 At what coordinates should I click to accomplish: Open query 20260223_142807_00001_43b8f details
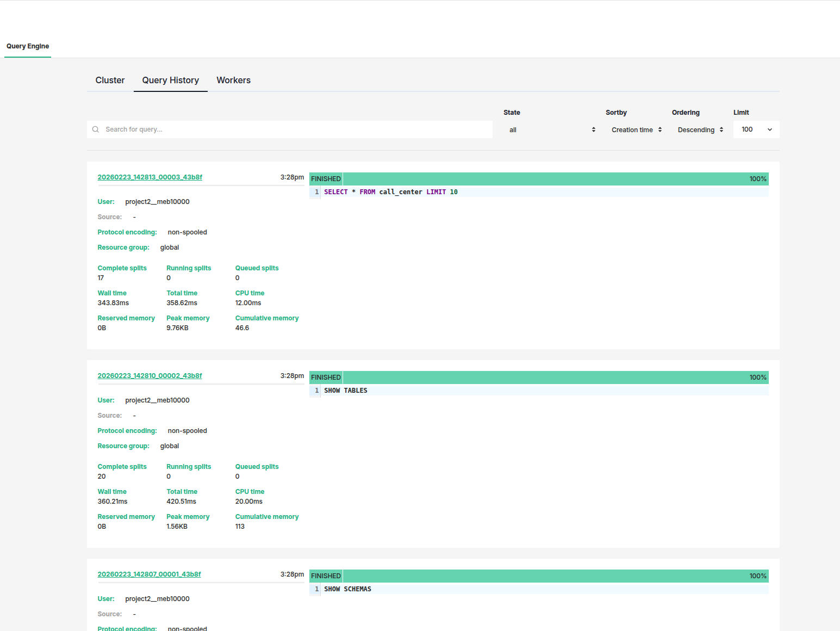(x=150, y=574)
